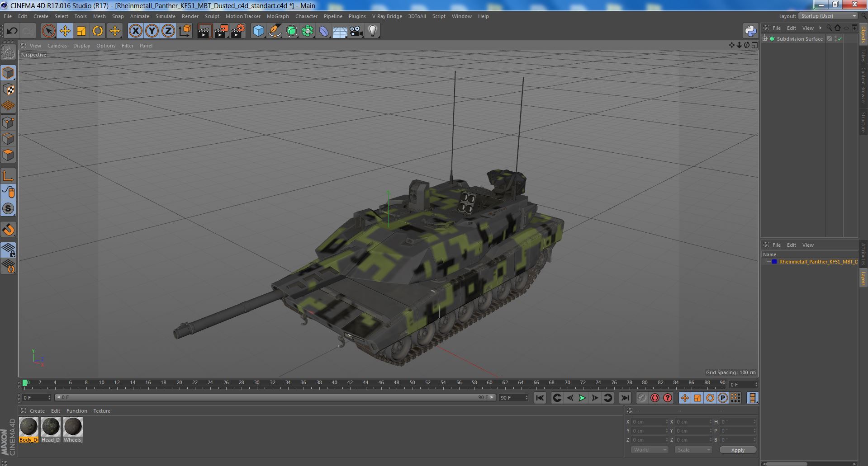Switch to Texture mode
Screen dimensions: 868x466
point(8,89)
